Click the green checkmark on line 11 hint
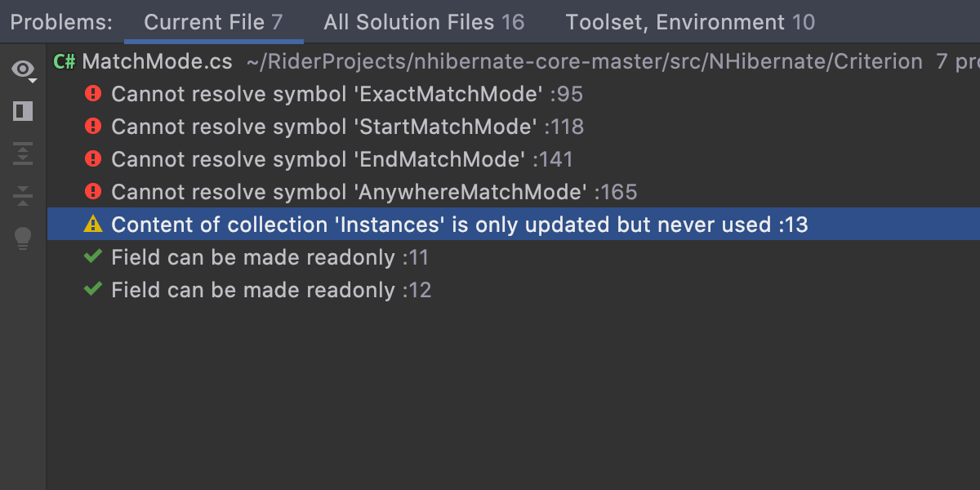980x490 pixels. pyautogui.click(x=93, y=257)
